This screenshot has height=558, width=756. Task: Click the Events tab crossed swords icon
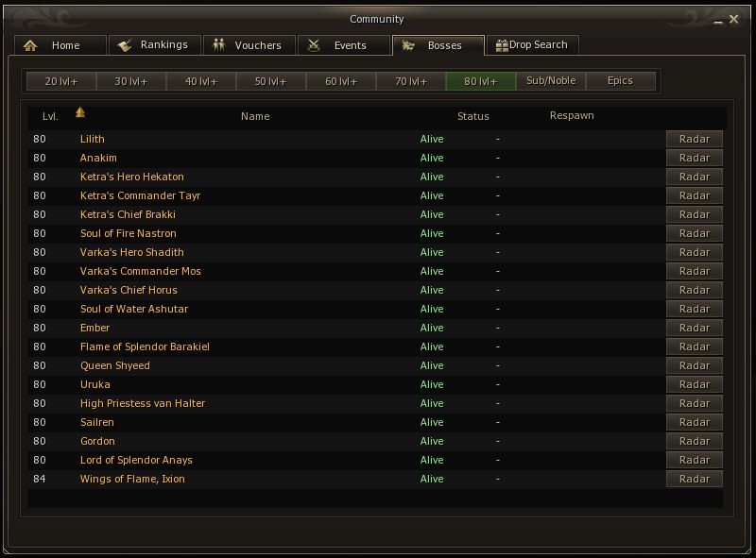click(x=314, y=45)
